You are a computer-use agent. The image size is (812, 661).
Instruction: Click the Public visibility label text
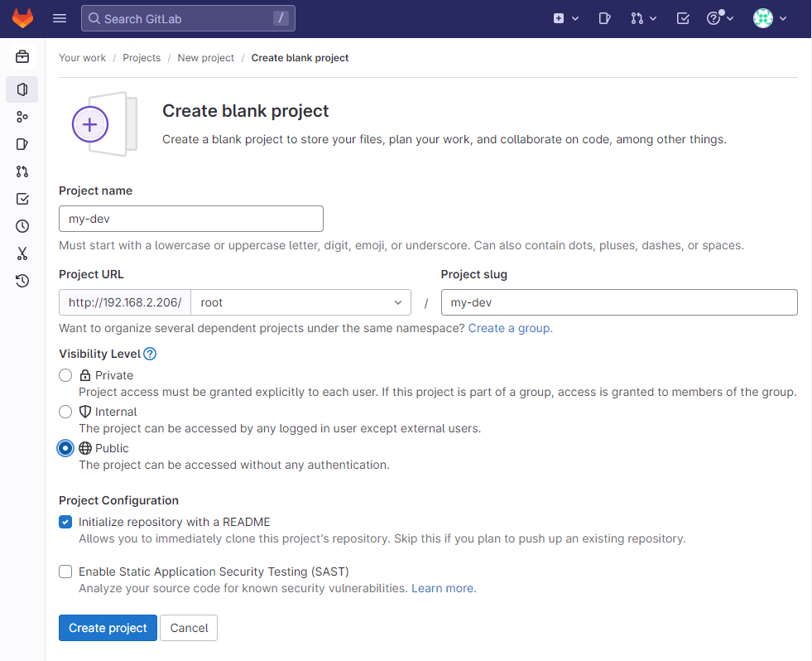coord(112,448)
